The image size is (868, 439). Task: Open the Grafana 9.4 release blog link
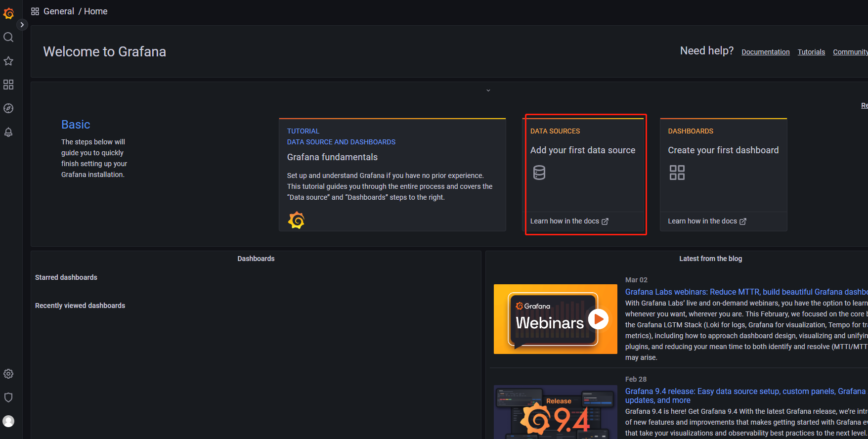(x=744, y=392)
